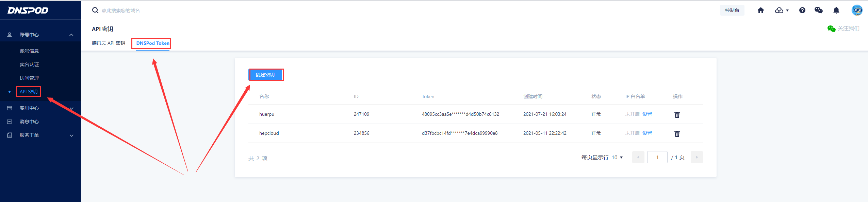The width and height of the screenshot is (868, 202).
Task: Select the DNSPod Token tab
Action: point(153,43)
